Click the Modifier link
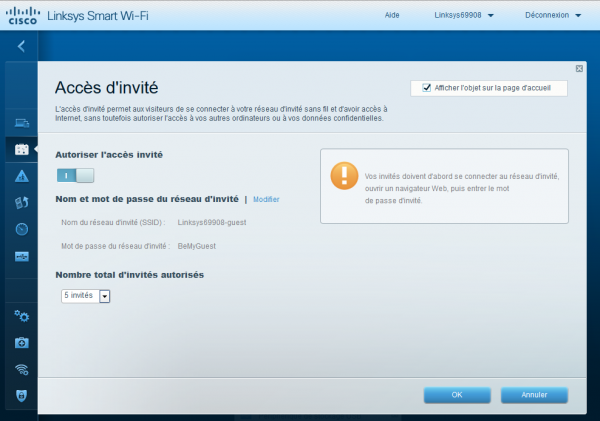The image size is (600, 421). click(x=266, y=199)
